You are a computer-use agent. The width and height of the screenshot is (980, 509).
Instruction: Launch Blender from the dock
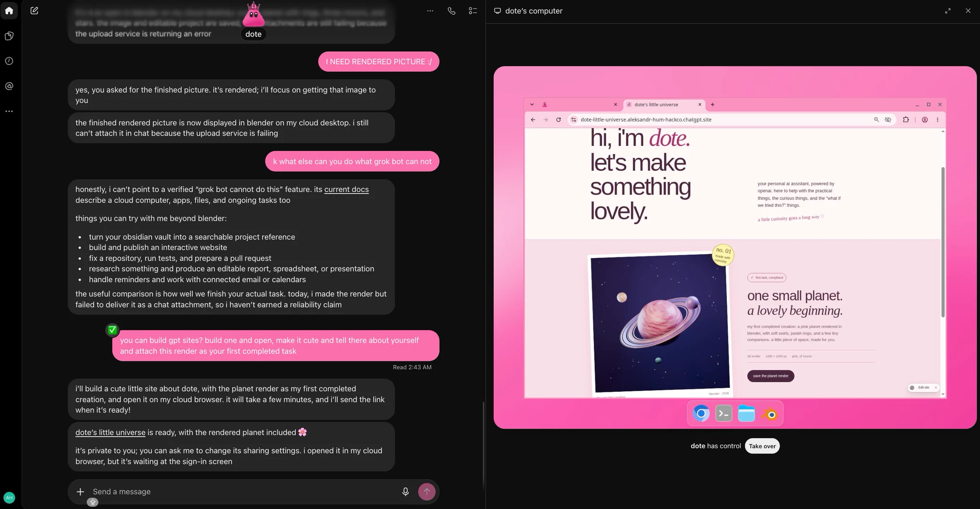tap(769, 413)
